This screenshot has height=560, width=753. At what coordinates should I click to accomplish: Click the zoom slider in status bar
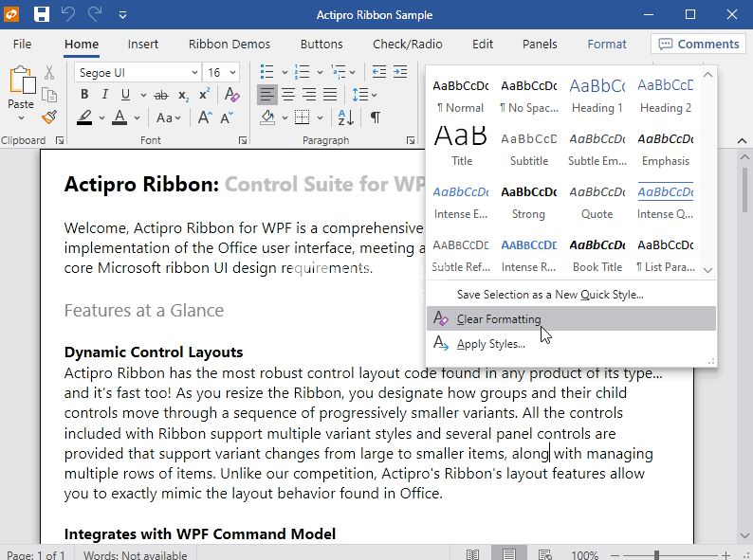click(655, 554)
